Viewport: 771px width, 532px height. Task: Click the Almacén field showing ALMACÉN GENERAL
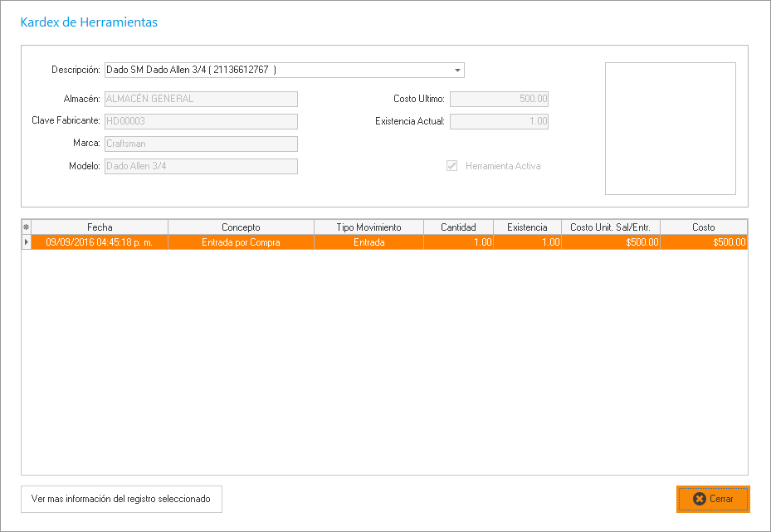tap(200, 99)
